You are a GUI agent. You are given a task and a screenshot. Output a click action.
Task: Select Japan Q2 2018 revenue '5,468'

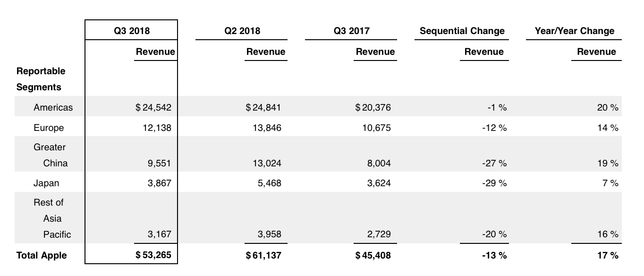click(x=270, y=183)
